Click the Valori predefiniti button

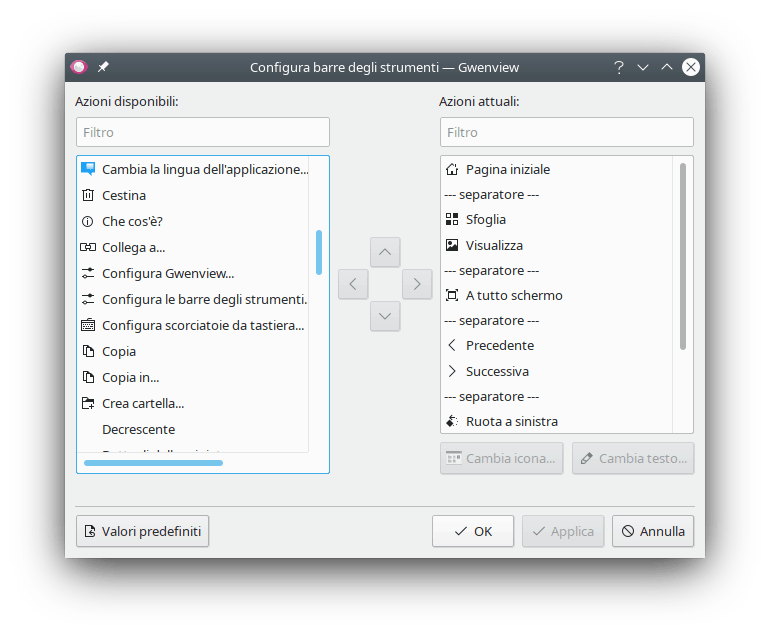pos(142,531)
